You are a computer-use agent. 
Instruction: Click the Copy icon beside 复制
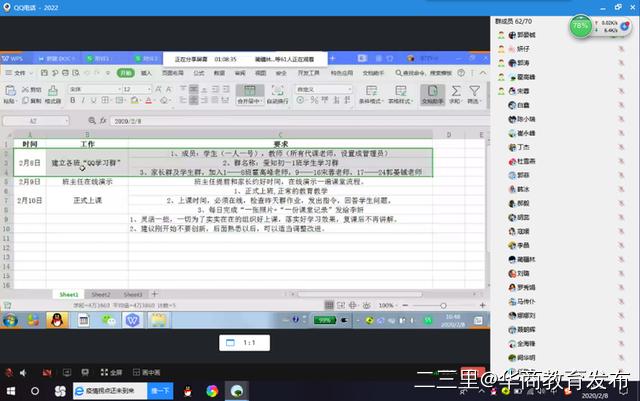25,100
